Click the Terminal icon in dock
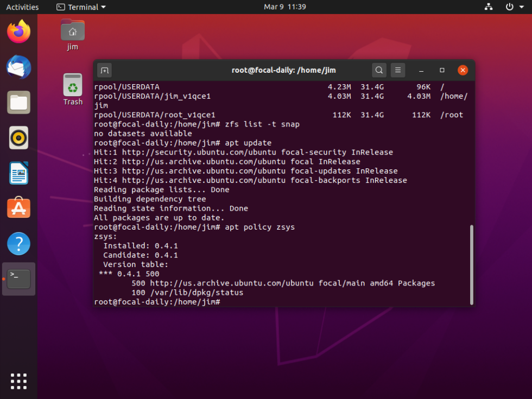 18,279
